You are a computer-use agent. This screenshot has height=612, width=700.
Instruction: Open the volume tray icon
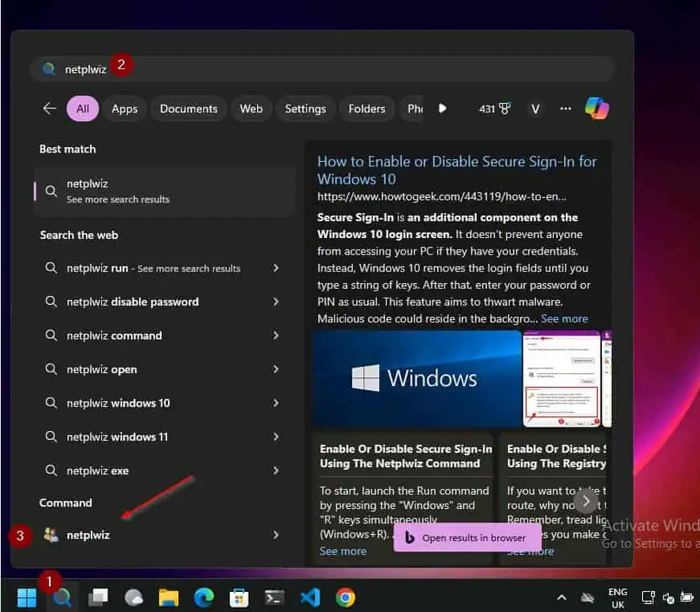pyautogui.click(x=669, y=598)
